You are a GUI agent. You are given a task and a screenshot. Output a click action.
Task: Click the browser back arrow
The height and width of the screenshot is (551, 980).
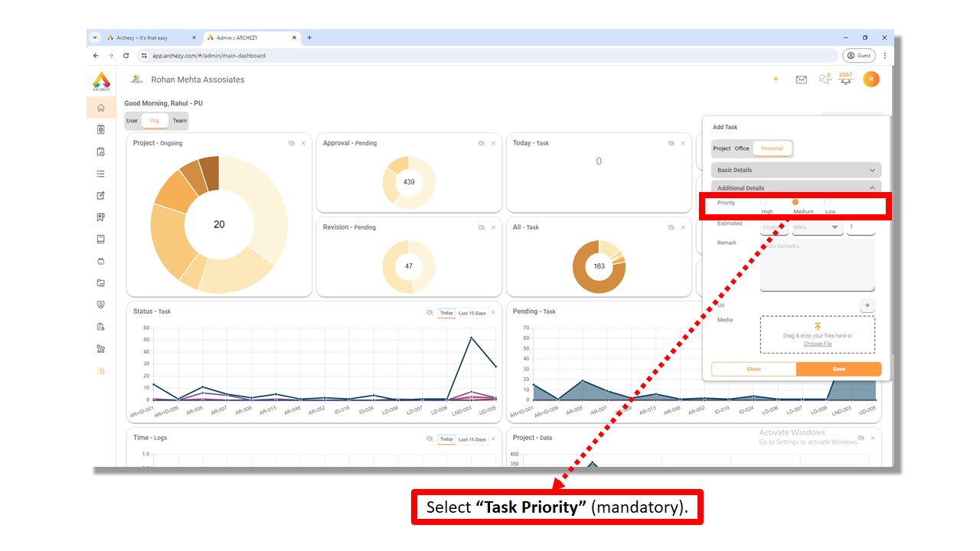click(x=96, y=56)
